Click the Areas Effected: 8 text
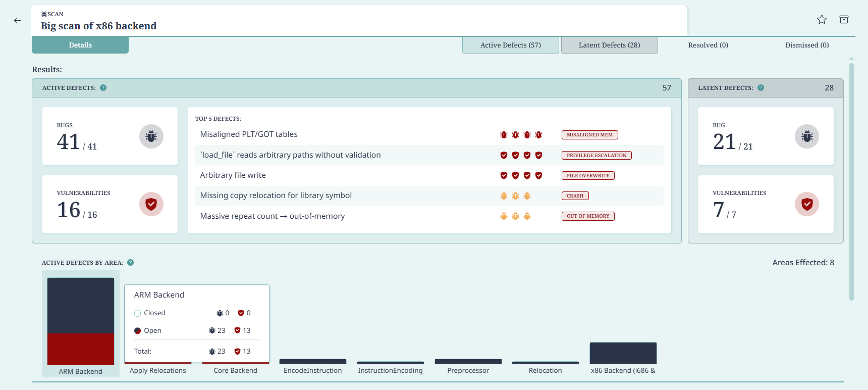Image resolution: width=868 pixels, height=390 pixels. [803, 262]
